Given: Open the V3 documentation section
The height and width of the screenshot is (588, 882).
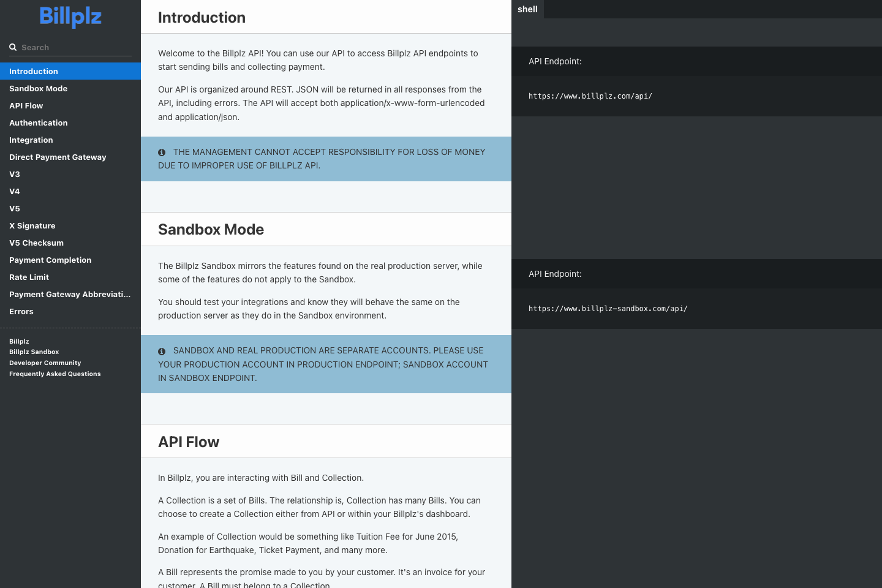Looking at the screenshot, I should (14, 174).
